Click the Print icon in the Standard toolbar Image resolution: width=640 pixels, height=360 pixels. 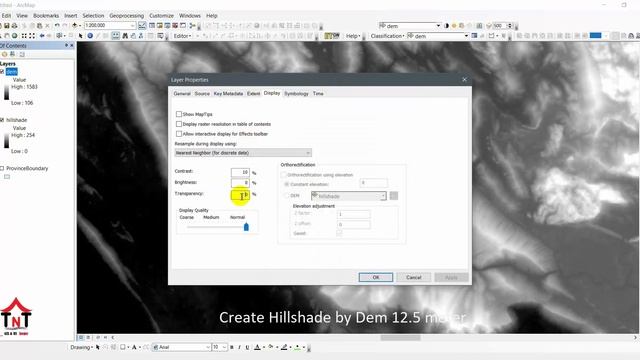(x=15, y=26)
